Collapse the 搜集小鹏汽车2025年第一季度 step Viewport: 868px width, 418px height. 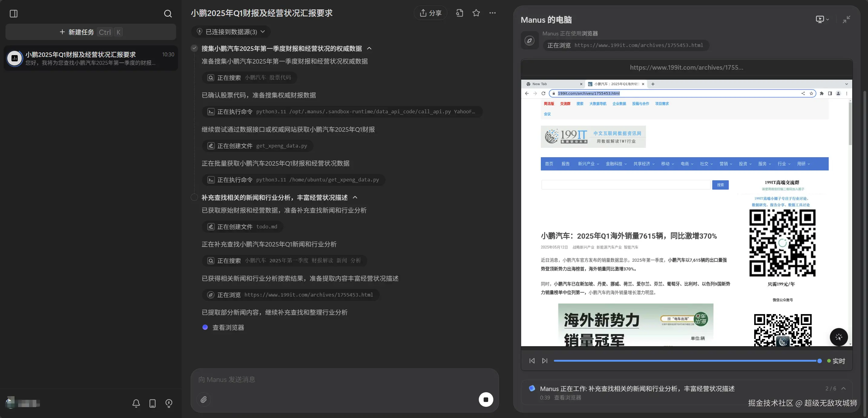click(x=369, y=48)
